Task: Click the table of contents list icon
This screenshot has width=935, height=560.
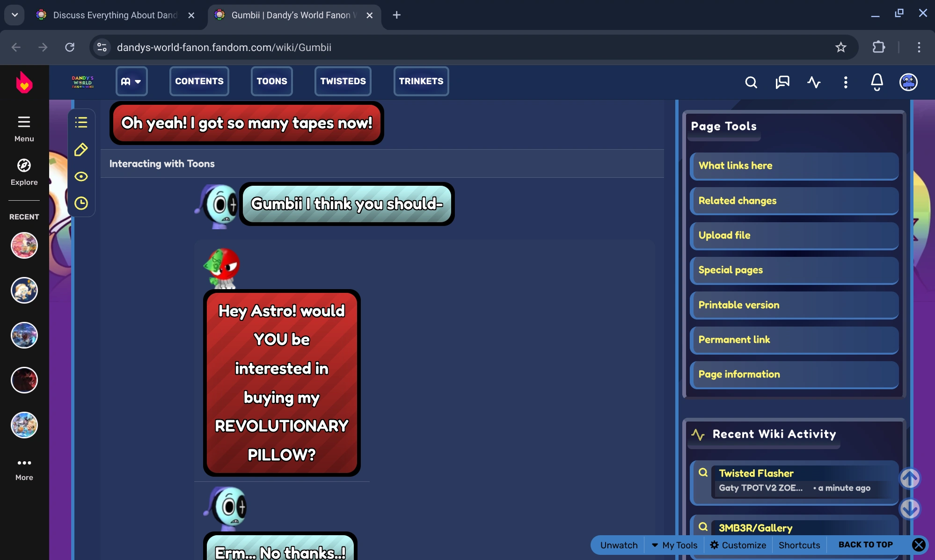Action: pyautogui.click(x=81, y=123)
